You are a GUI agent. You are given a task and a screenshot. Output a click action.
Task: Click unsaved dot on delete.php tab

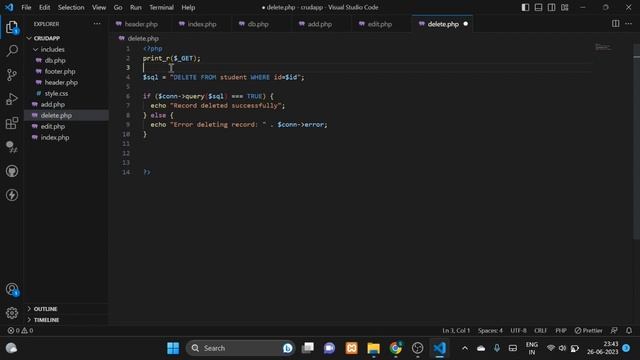466,24
